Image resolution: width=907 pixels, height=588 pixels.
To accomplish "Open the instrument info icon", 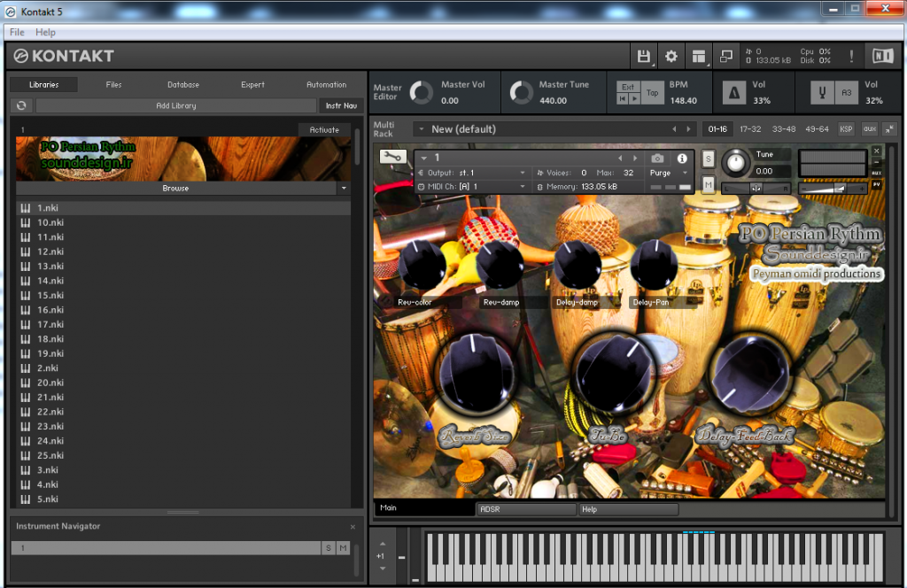I will pyautogui.click(x=683, y=159).
